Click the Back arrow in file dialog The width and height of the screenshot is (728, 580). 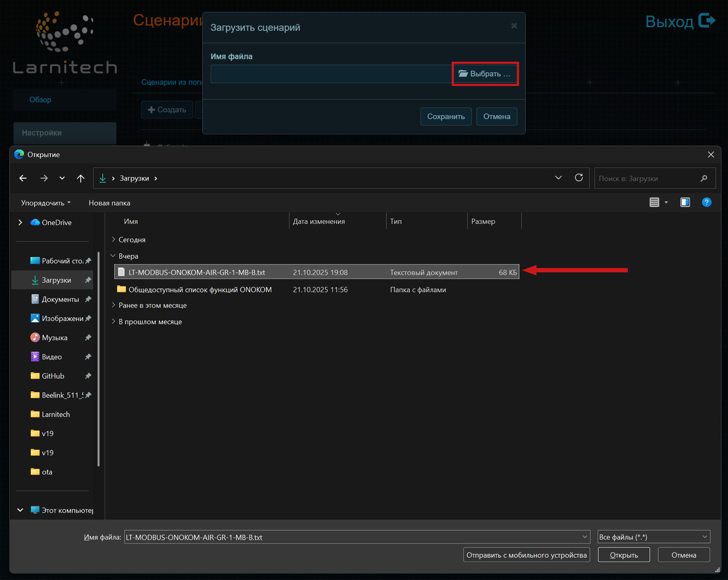pyautogui.click(x=23, y=178)
